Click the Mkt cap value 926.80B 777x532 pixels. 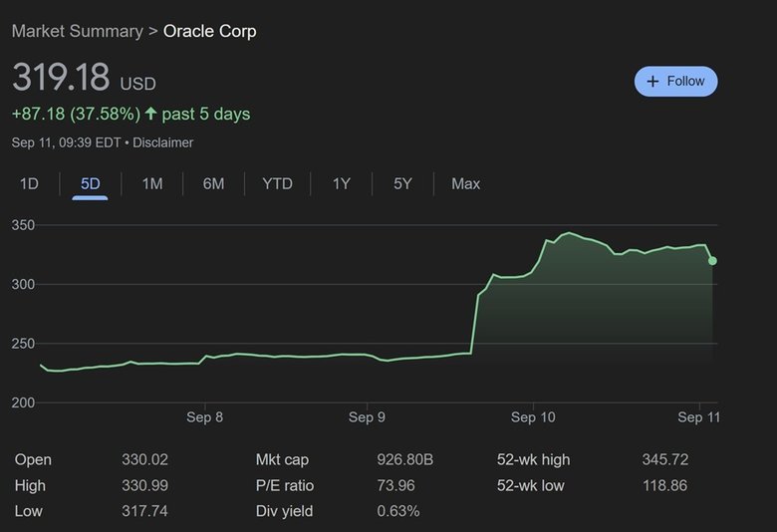tap(404, 459)
